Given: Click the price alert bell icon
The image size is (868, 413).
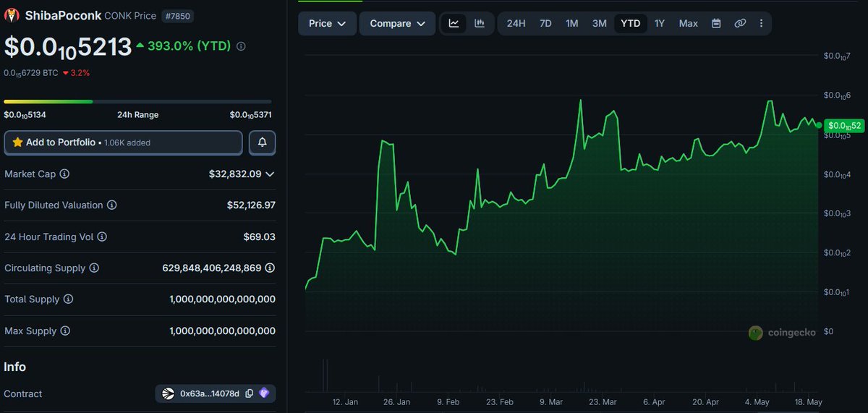Looking at the screenshot, I should point(262,142).
